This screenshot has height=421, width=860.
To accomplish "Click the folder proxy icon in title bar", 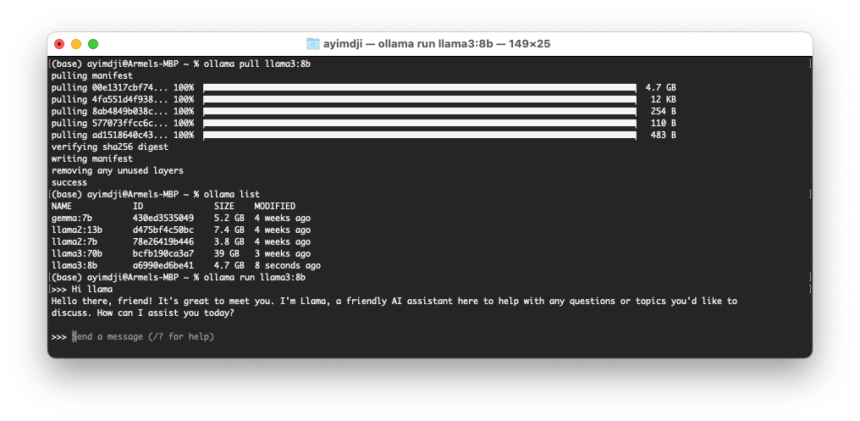I will [x=313, y=44].
